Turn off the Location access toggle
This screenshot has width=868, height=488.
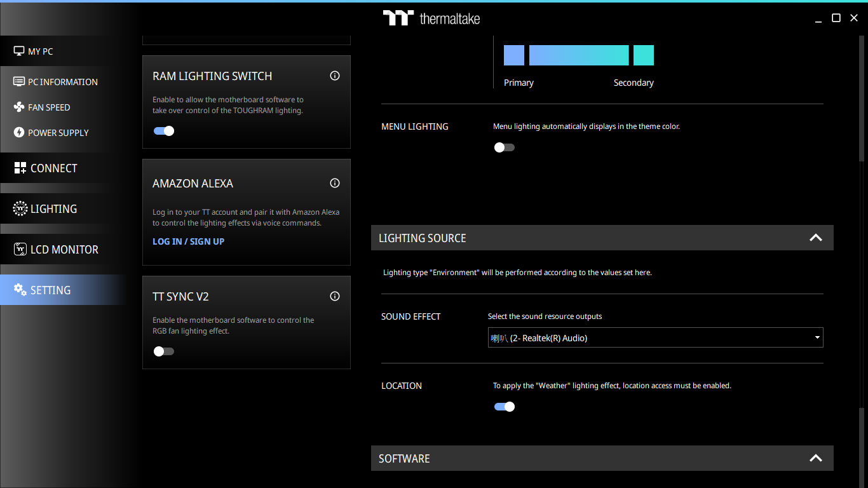coord(505,407)
